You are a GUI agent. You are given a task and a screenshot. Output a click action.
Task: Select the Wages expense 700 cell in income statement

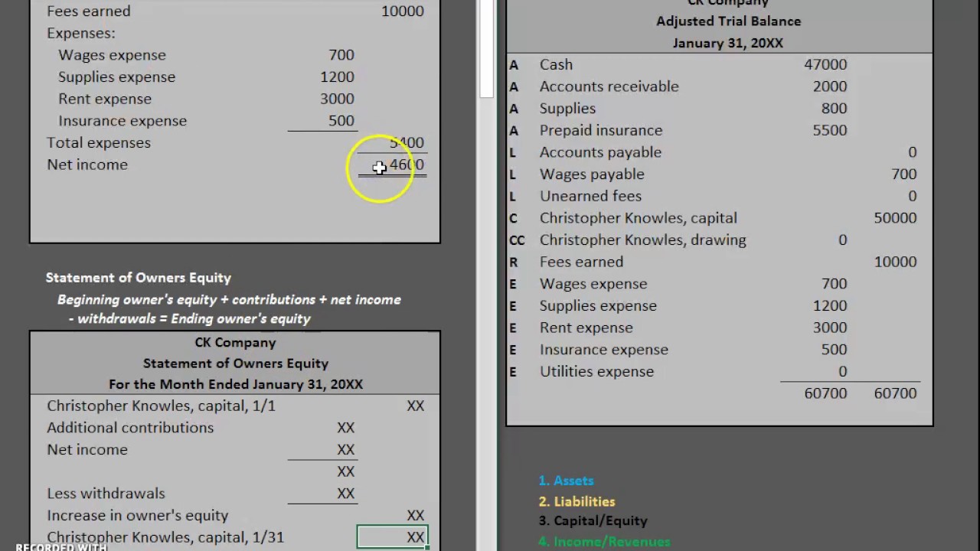tap(341, 55)
